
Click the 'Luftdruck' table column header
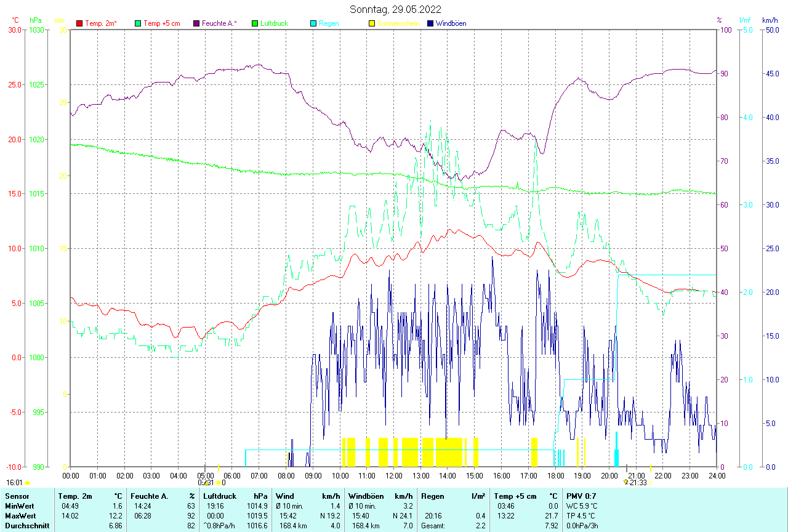coord(220,496)
